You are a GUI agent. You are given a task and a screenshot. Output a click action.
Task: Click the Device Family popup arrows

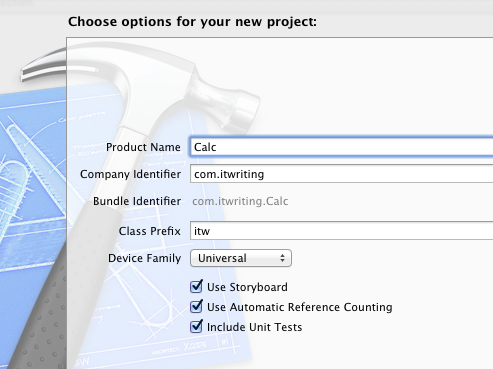282,258
